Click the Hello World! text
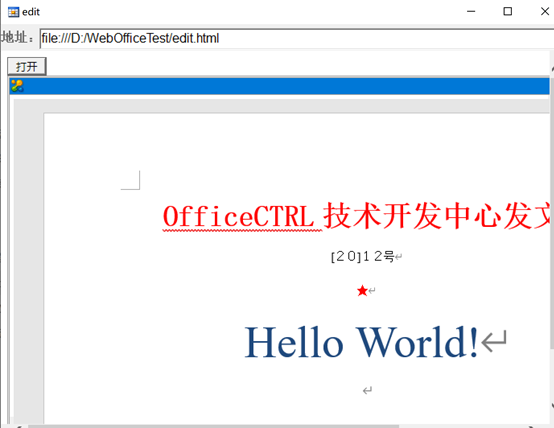554x428 pixels. click(x=361, y=342)
